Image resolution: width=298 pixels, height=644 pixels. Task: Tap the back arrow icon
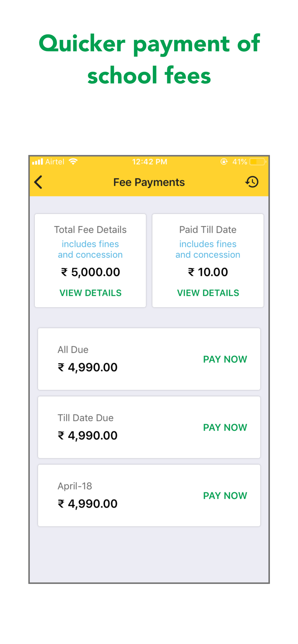[x=38, y=182]
